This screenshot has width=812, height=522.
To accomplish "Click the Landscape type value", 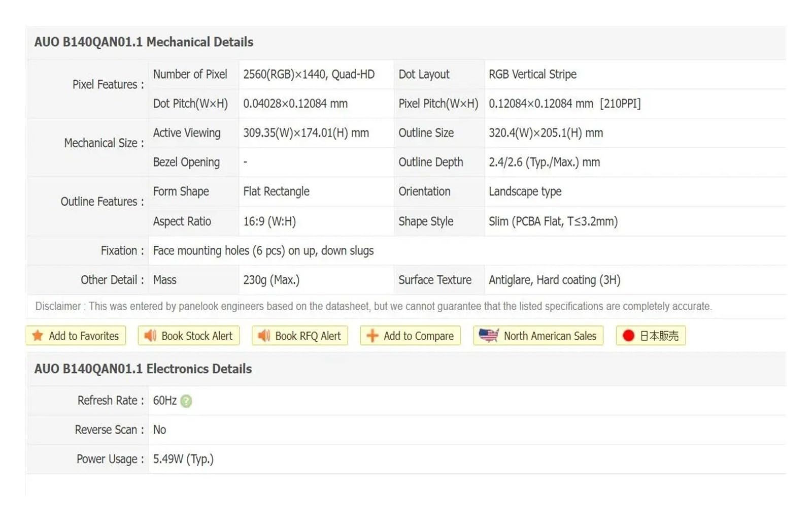I will [x=525, y=192].
